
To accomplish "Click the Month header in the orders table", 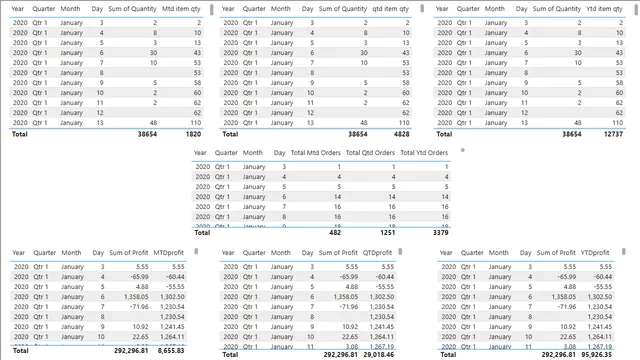I will click(x=253, y=153).
